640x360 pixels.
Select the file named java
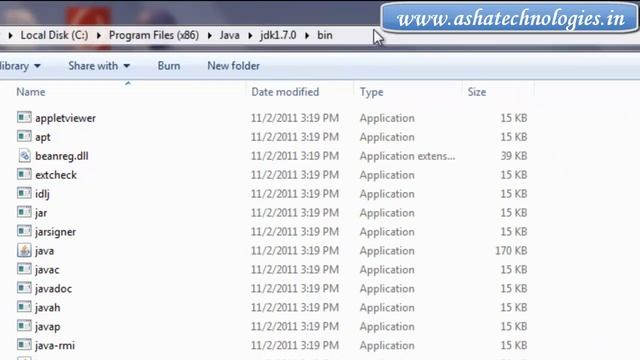point(44,251)
